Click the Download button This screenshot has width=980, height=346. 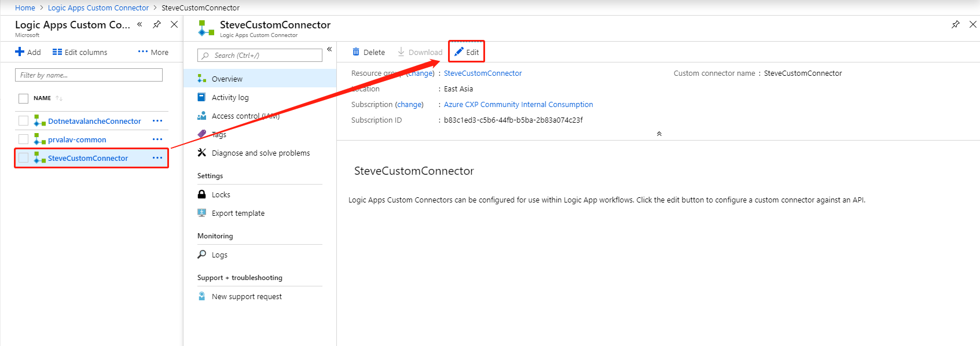click(420, 52)
